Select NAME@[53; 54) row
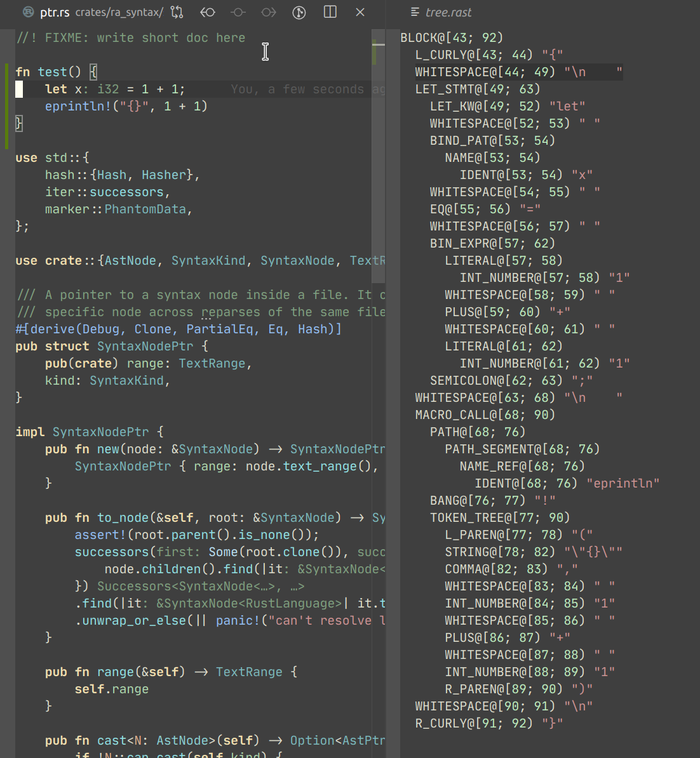Viewport: 700px width, 758px height. point(492,158)
